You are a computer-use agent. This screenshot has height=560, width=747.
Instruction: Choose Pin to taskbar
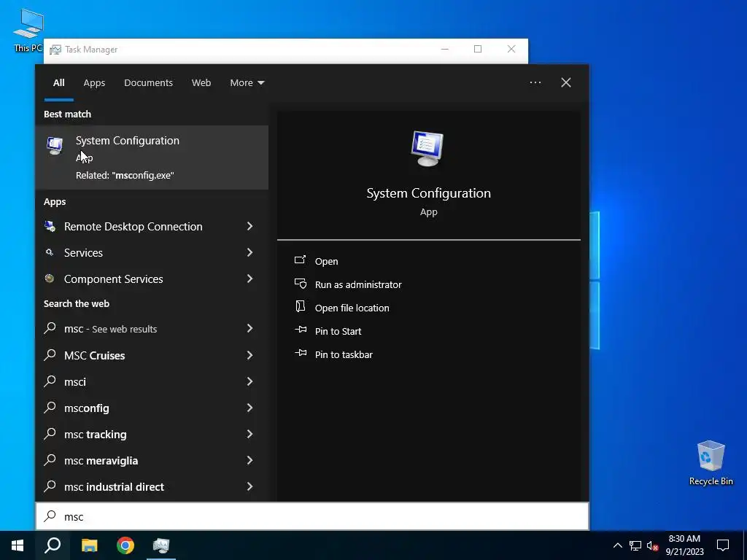[x=344, y=355]
